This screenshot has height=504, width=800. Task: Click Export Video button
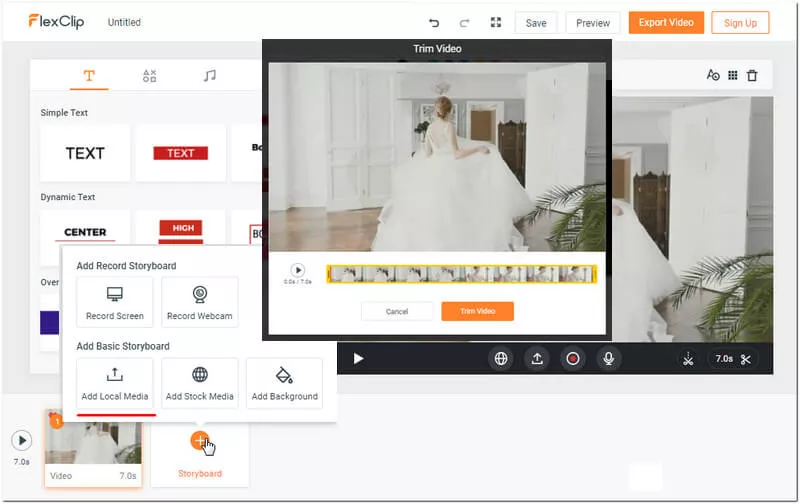coord(666,22)
